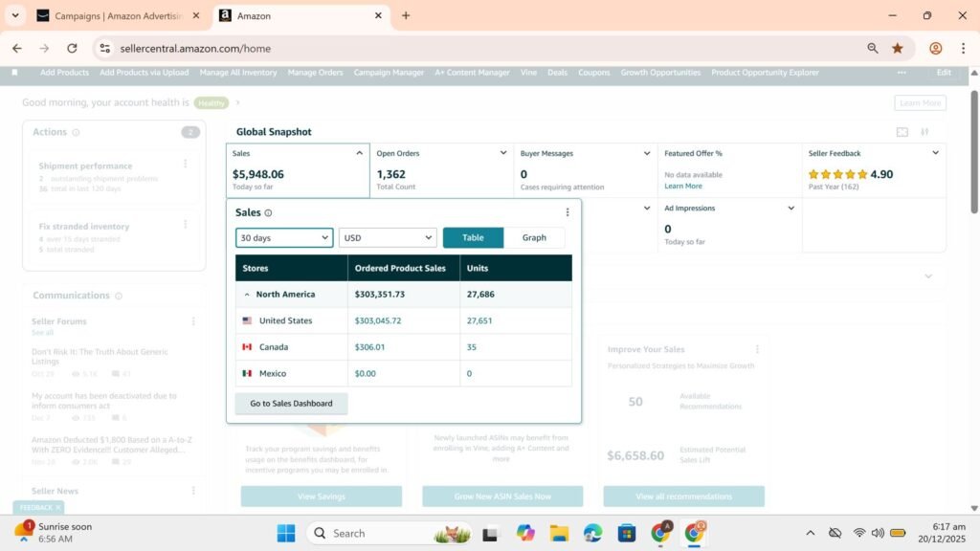Open Coupons menu item
The width and height of the screenshot is (980, 551).
[x=593, y=73]
